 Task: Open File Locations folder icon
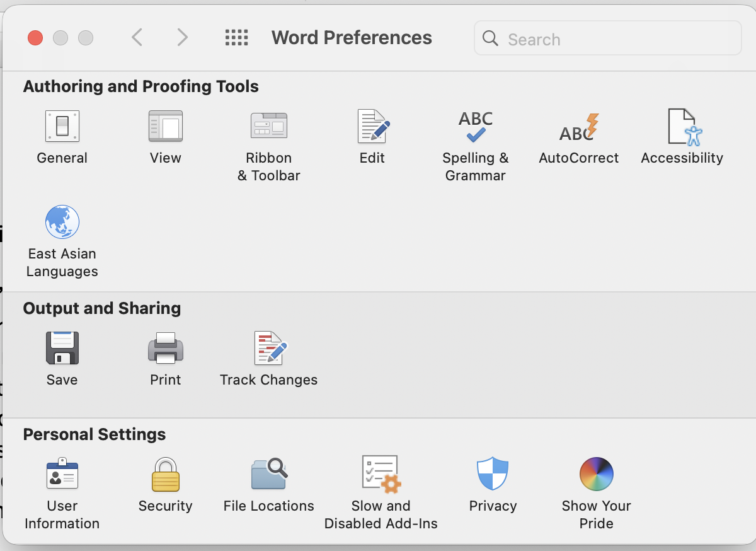click(269, 474)
